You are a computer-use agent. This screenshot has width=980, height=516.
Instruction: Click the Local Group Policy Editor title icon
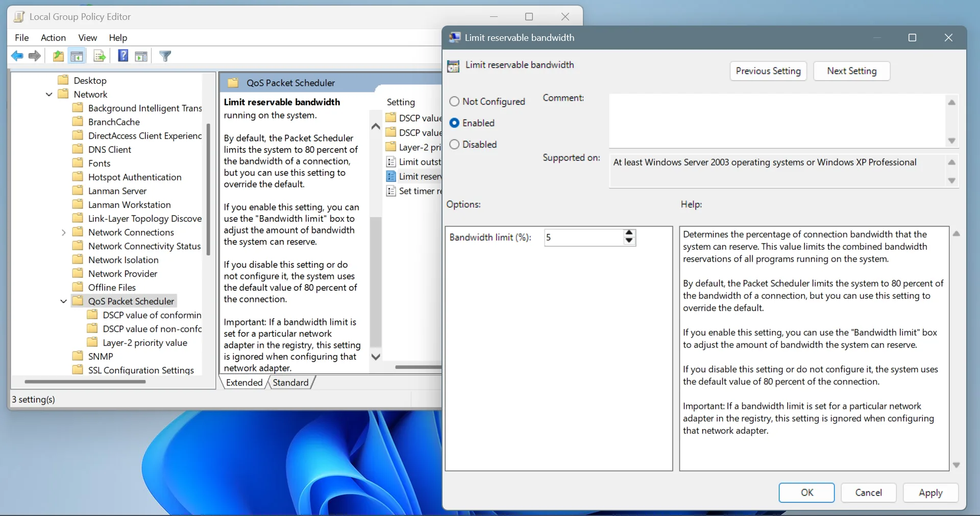point(19,17)
